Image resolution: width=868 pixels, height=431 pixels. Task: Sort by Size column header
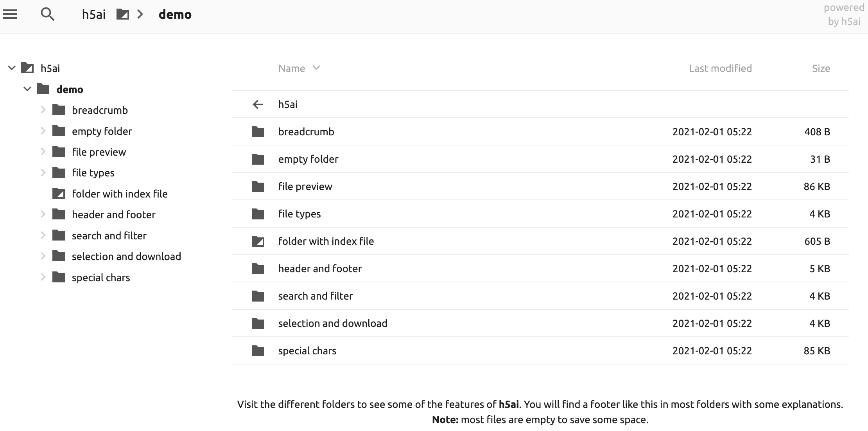coord(821,68)
